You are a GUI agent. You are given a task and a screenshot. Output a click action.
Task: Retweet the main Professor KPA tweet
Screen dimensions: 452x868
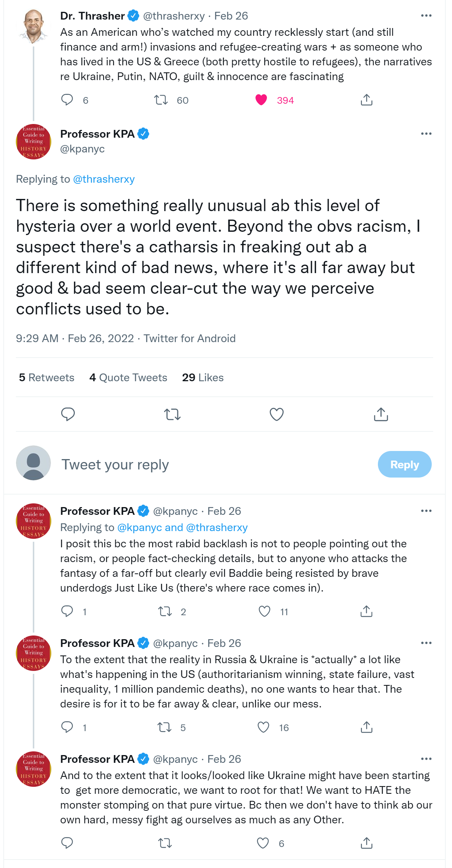(x=172, y=414)
